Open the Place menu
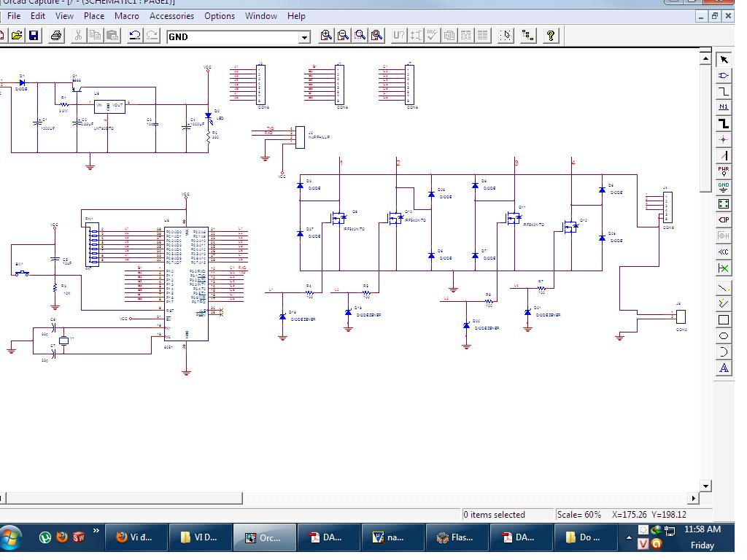Viewport: 747px width, 560px height. click(x=94, y=15)
